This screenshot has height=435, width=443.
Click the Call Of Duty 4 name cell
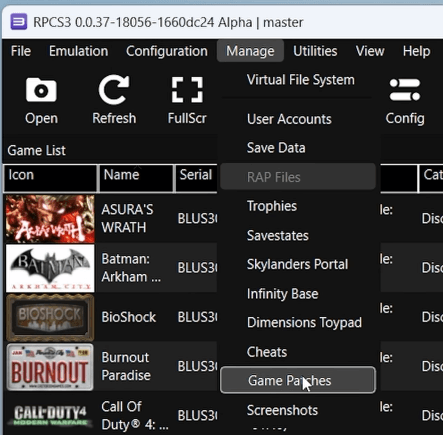(x=135, y=415)
